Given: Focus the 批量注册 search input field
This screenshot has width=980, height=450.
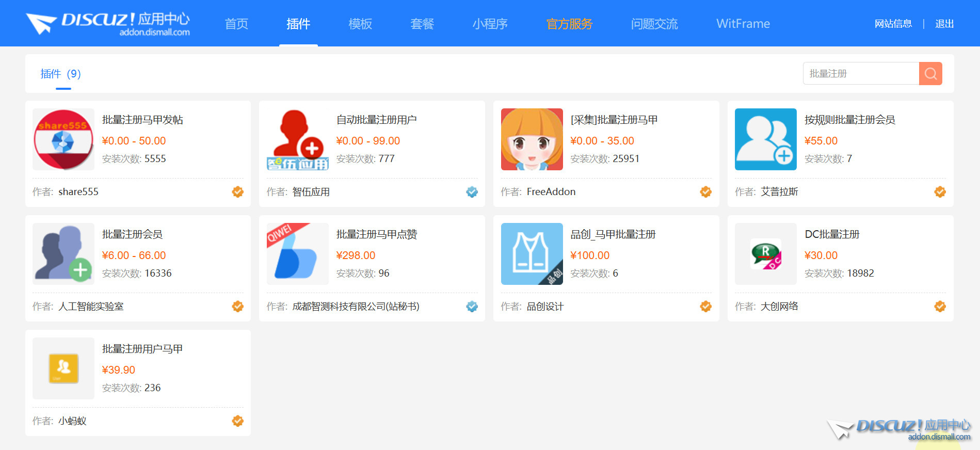Looking at the screenshot, I should pos(860,73).
